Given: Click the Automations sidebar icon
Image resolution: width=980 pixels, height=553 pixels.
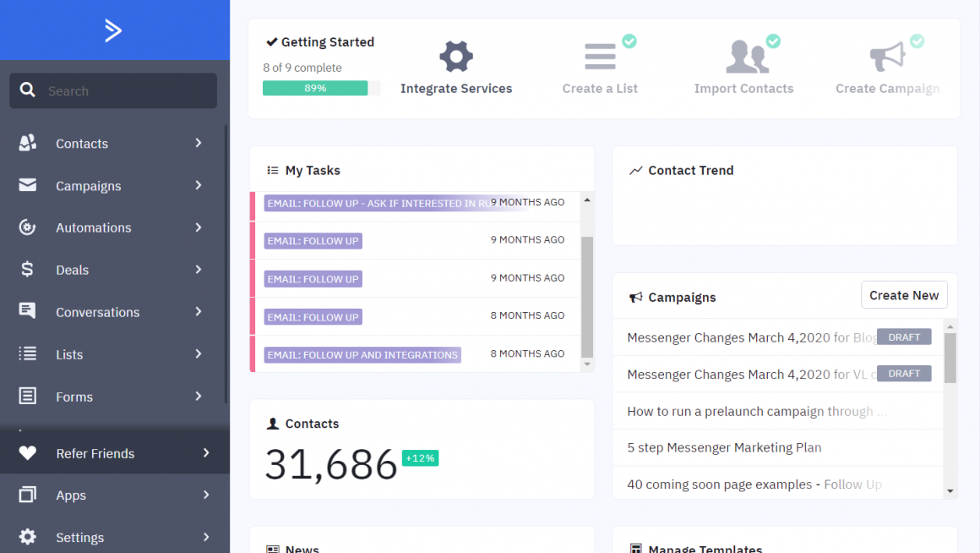Looking at the screenshot, I should (27, 227).
